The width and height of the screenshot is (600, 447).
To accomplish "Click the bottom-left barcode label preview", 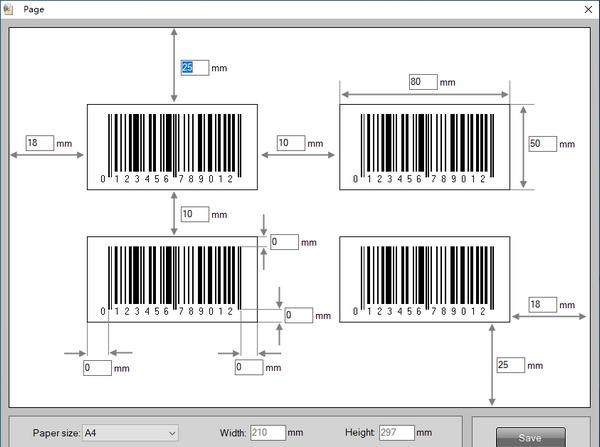I will tap(172, 279).
